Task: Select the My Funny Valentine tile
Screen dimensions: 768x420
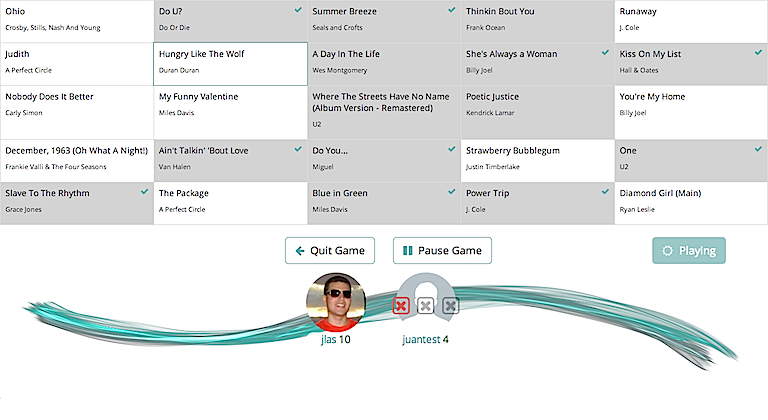Action: point(230,107)
